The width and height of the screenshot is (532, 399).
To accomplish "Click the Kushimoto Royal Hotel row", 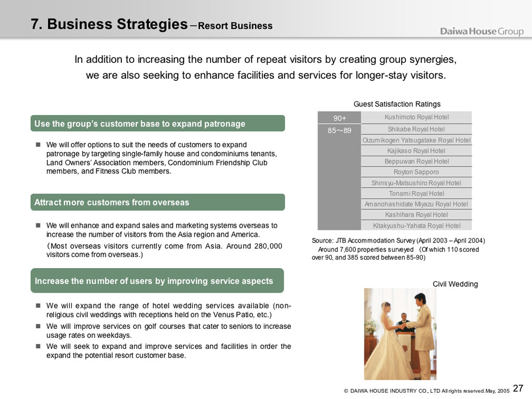I will (417, 117).
